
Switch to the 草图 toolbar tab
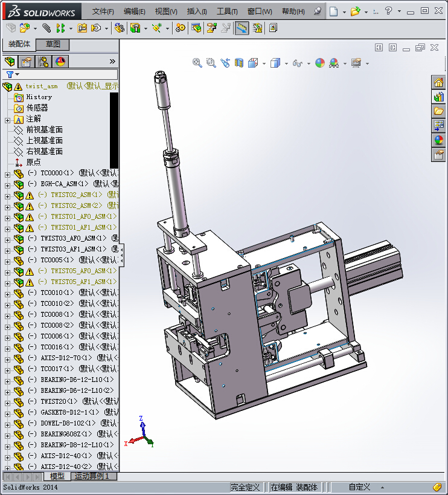(53, 44)
